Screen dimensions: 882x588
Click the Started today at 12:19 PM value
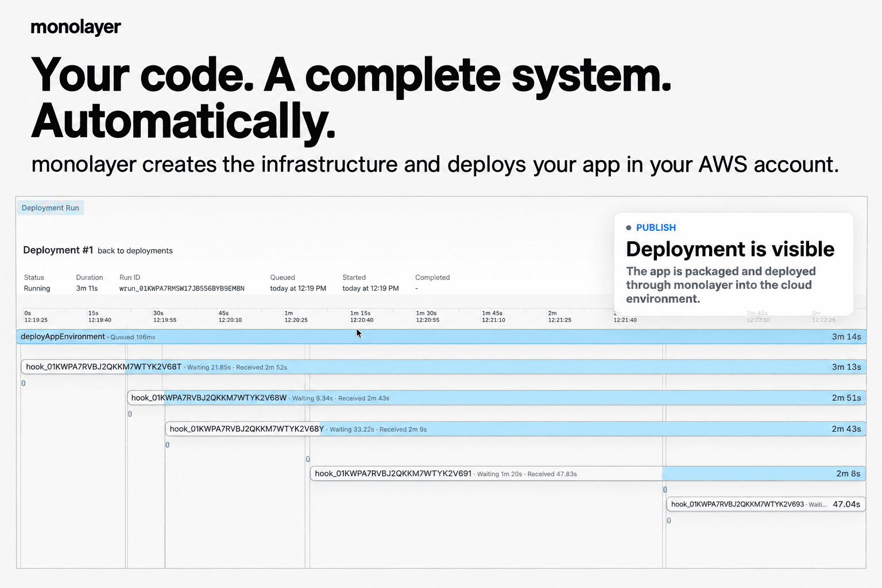tap(370, 288)
